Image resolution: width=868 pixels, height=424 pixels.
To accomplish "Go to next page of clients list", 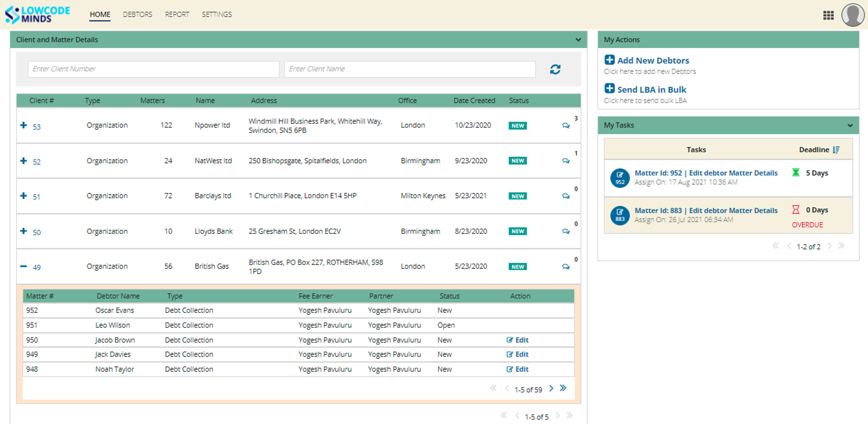I will click(x=558, y=416).
